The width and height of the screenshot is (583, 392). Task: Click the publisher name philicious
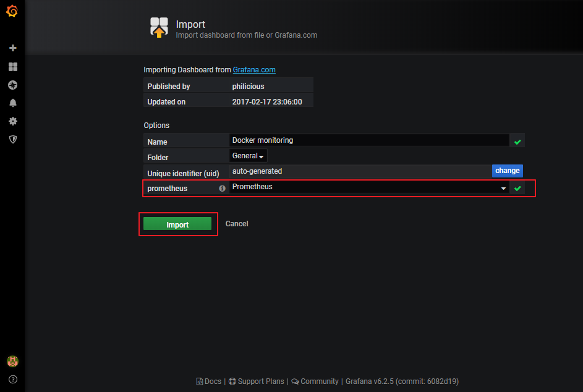(248, 87)
